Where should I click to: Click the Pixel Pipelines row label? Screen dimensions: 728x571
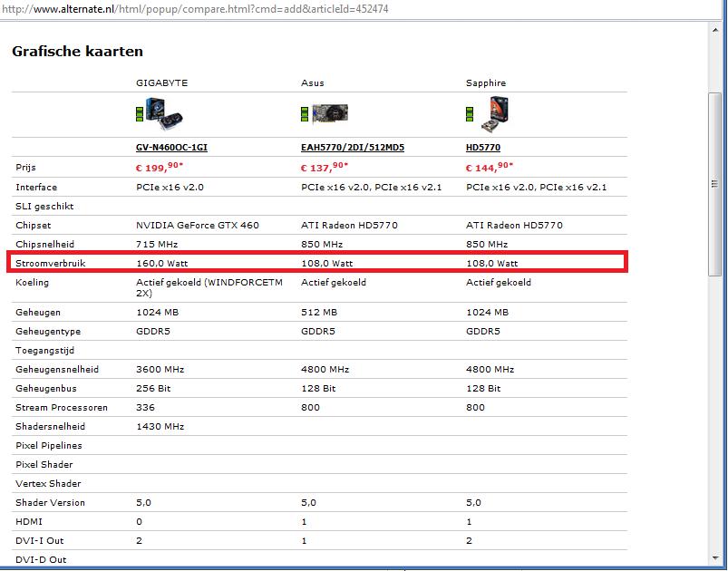tap(49, 446)
